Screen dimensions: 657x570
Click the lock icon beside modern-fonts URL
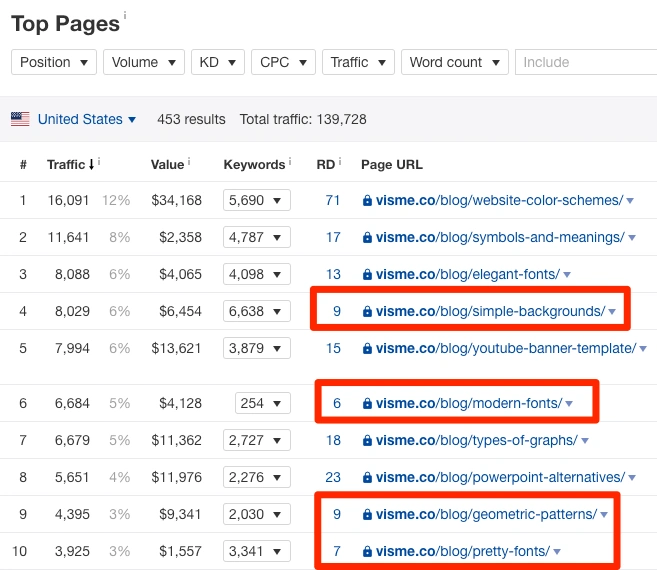pyautogui.click(x=367, y=403)
